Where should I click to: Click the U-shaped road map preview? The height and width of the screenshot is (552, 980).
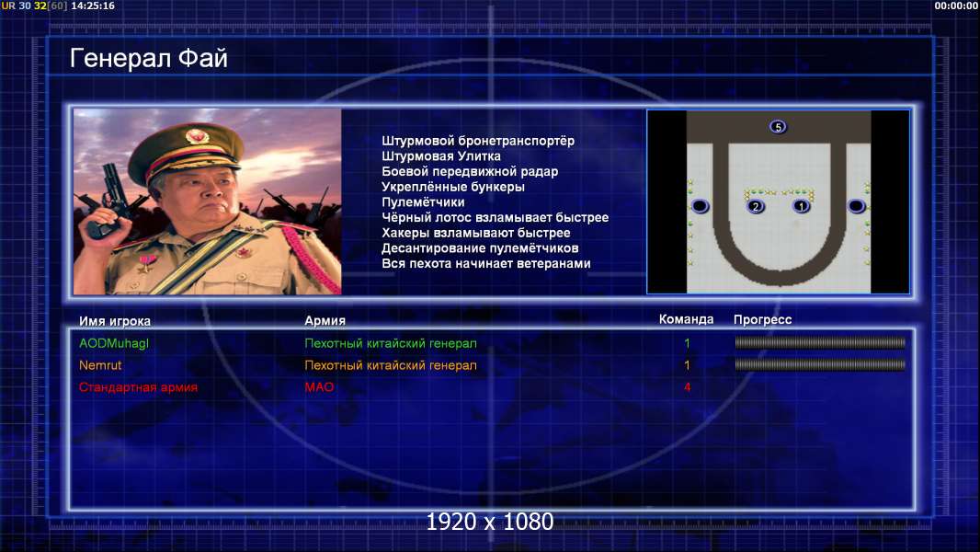[778, 201]
